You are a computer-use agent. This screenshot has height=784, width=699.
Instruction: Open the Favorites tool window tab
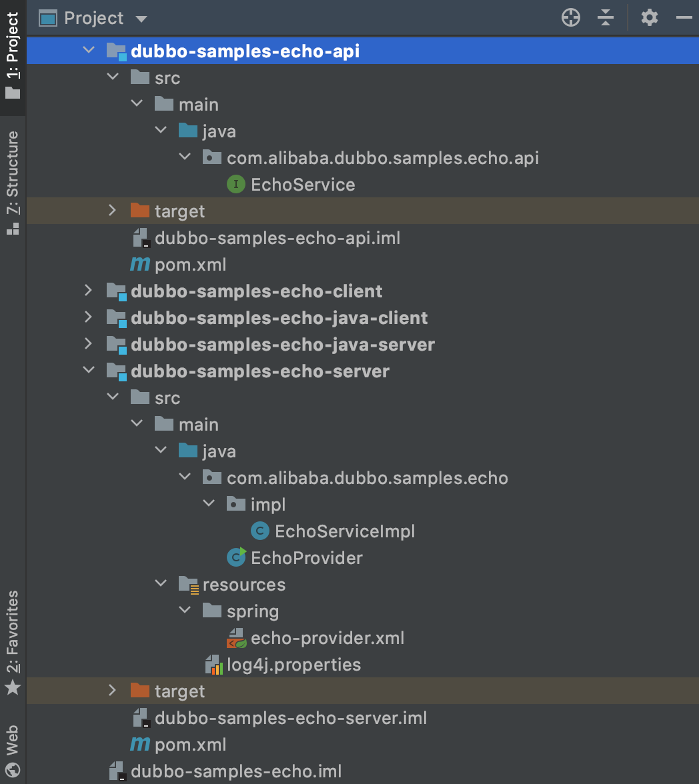(13, 640)
